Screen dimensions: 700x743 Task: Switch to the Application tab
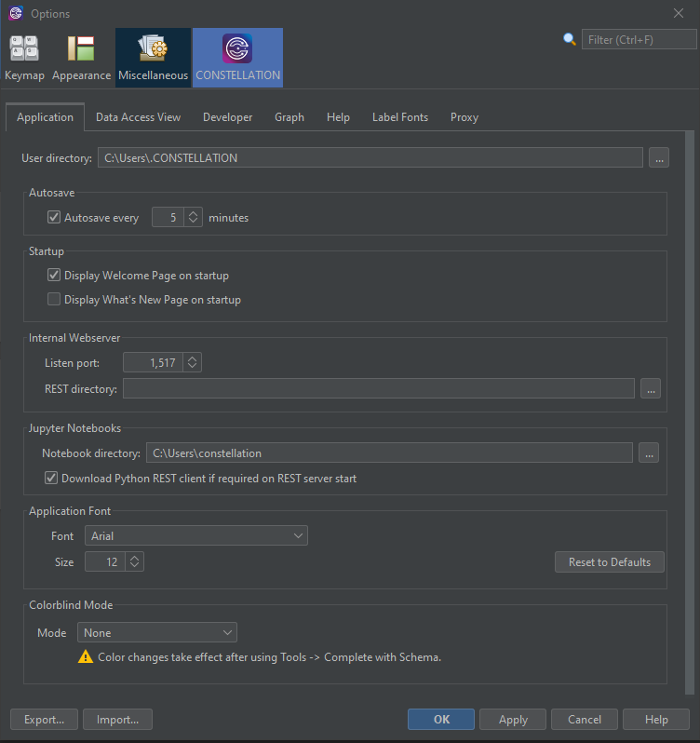point(45,117)
